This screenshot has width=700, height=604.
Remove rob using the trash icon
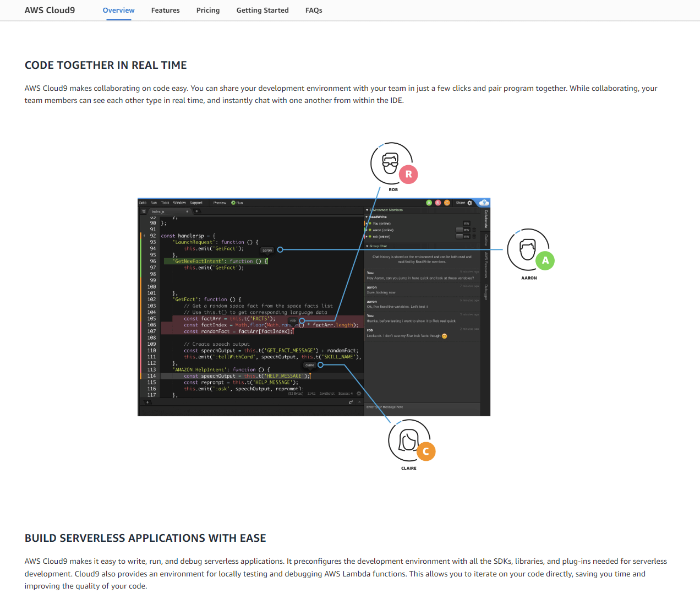[x=474, y=236]
